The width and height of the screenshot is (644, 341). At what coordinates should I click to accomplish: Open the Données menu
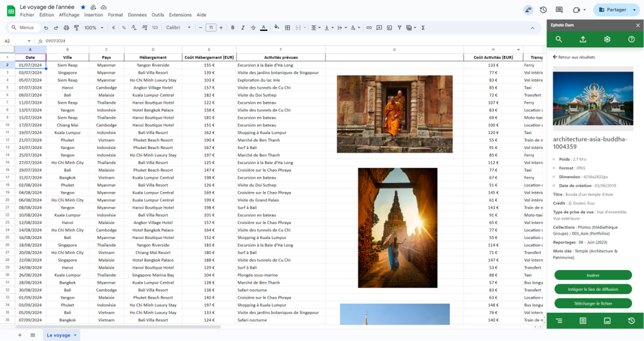coord(137,15)
